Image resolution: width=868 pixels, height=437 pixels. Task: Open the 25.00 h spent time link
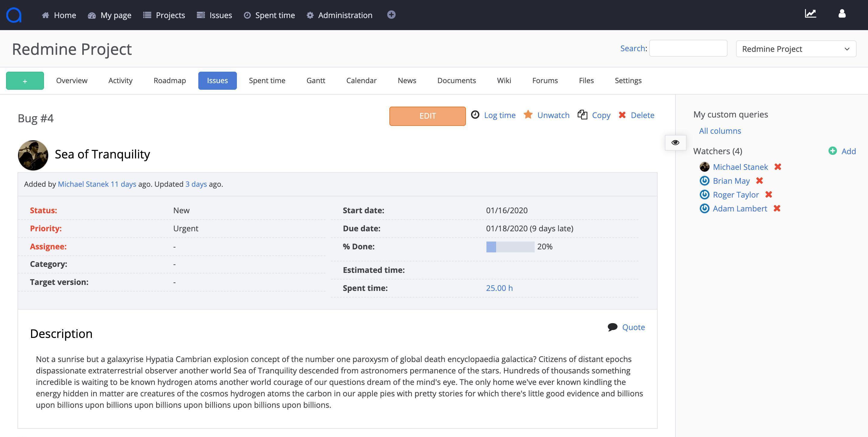point(499,288)
